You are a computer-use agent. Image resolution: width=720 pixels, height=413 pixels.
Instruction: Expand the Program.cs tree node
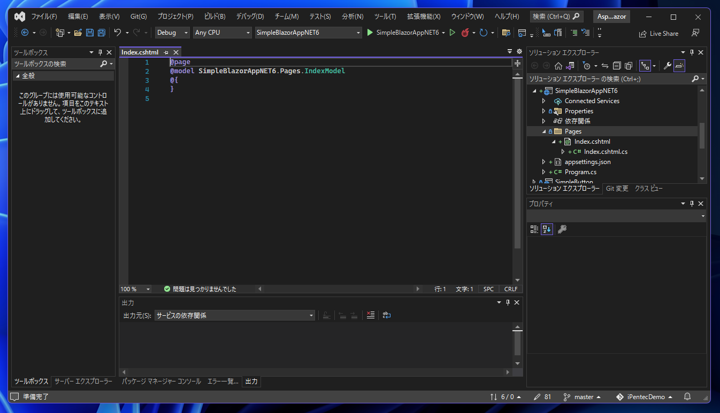click(544, 172)
